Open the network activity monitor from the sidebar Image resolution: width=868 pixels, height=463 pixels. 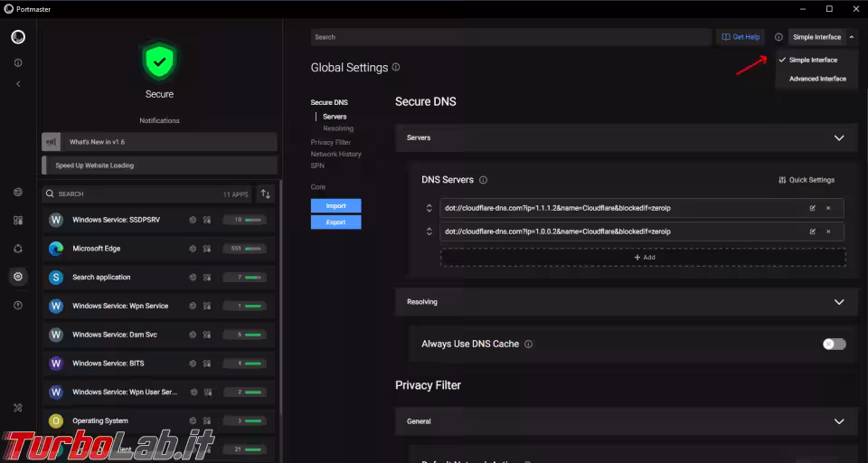tap(18, 193)
